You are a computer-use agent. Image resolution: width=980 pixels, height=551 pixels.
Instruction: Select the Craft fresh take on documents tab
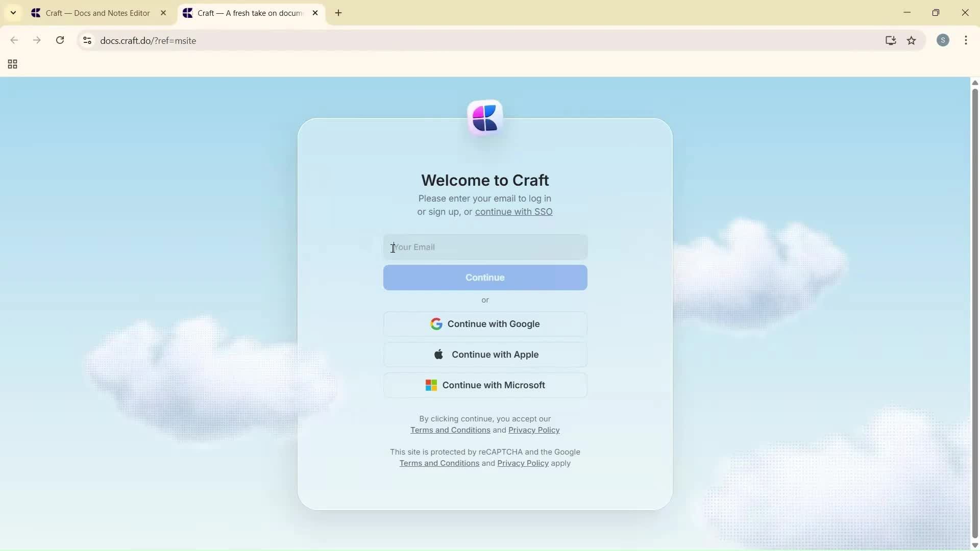click(x=245, y=13)
